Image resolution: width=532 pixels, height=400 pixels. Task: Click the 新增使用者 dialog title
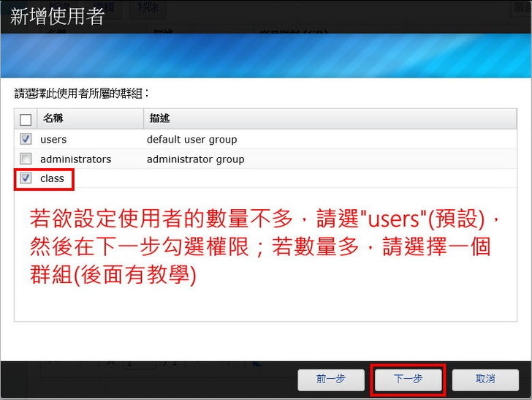coord(57,17)
